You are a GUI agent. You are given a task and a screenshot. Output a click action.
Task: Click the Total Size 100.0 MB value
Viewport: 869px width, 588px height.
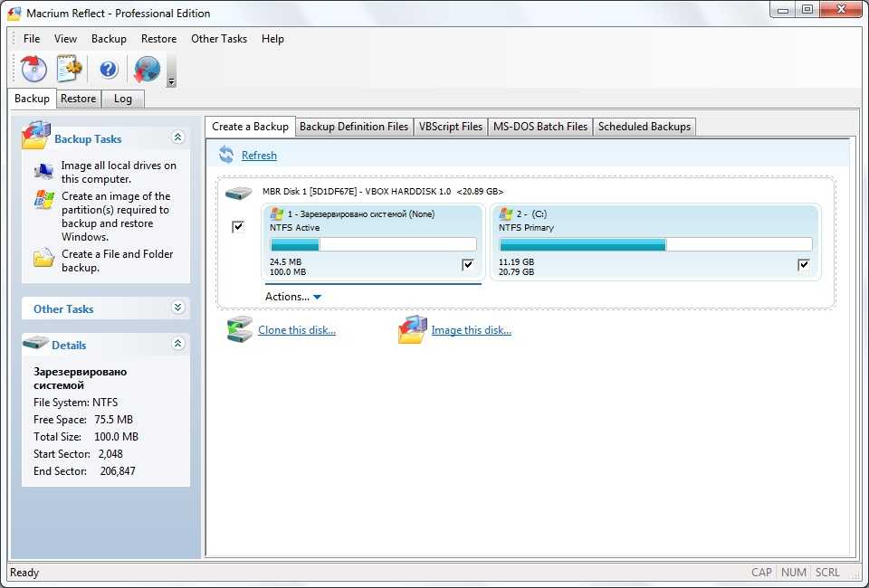tap(117, 437)
